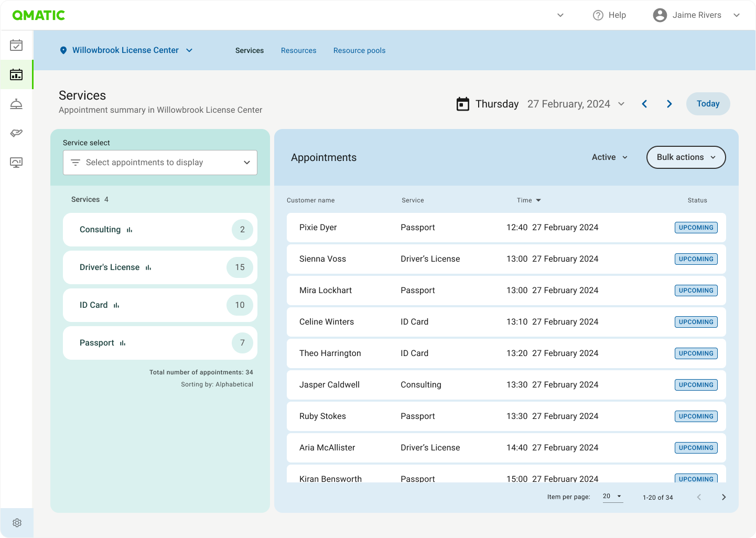The height and width of the screenshot is (538, 756).
Task: Open the items per page selector
Action: pyautogui.click(x=612, y=496)
